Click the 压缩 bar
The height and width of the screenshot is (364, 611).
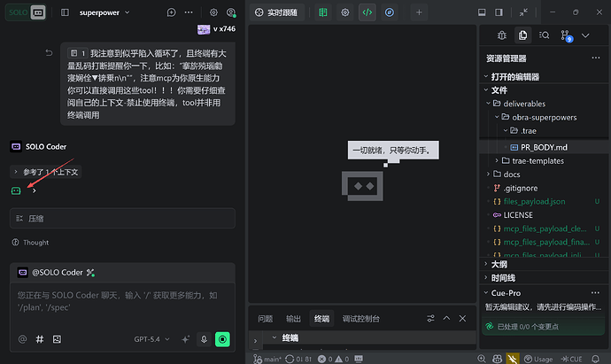click(122, 219)
